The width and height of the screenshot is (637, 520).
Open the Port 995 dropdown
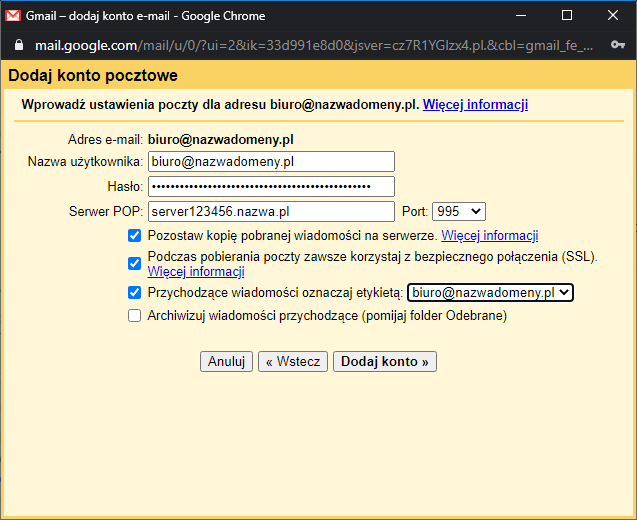point(459,212)
